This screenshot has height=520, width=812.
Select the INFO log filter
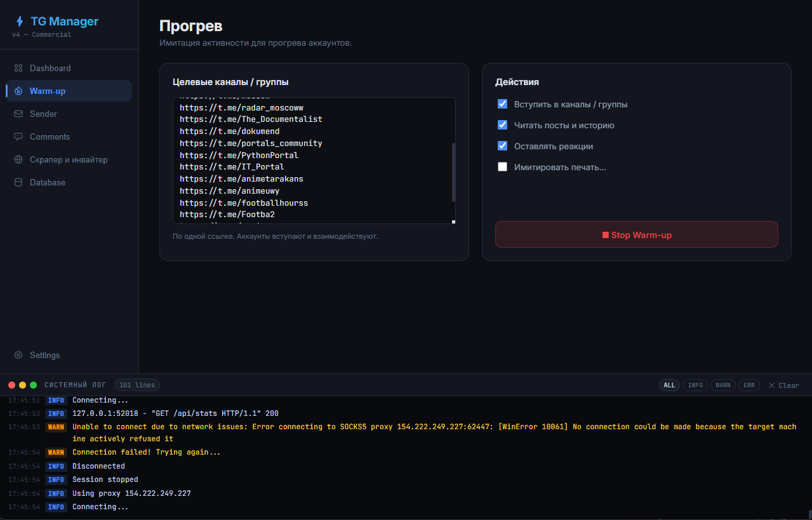point(695,385)
